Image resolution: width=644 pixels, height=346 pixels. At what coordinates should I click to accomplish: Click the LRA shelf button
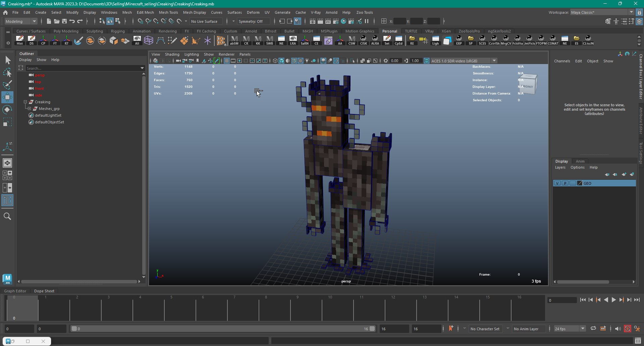click(x=293, y=40)
